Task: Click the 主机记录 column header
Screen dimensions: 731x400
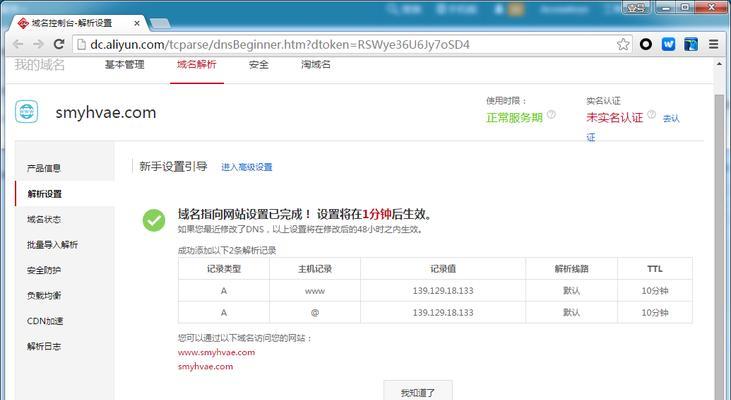Action: point(315,269)
